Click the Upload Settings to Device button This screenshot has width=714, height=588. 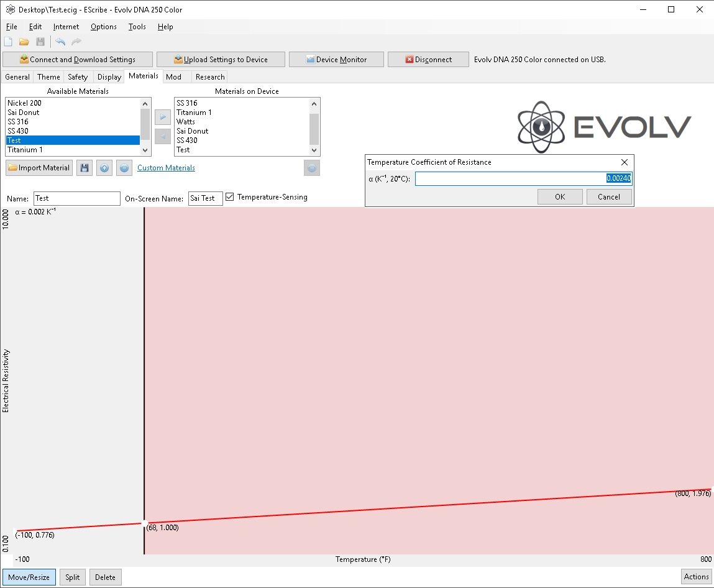pos(221,60)
